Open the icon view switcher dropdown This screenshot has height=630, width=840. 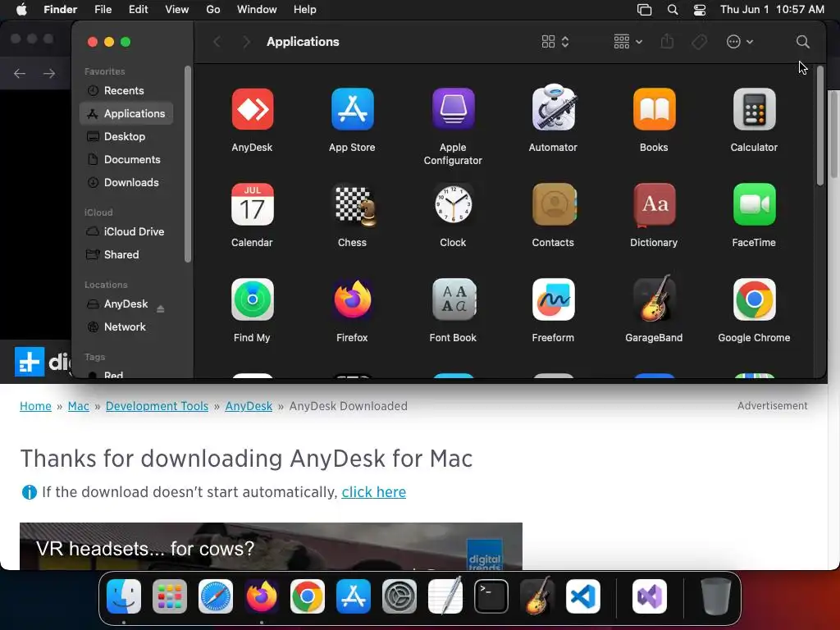(555, 42)
